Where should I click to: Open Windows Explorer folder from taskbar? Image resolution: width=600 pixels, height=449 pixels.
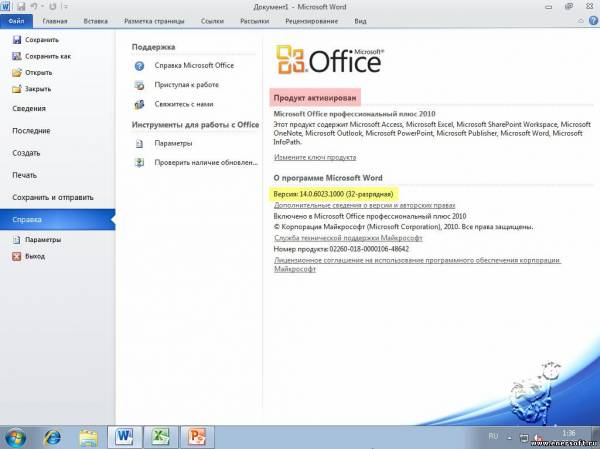(88, 438)
